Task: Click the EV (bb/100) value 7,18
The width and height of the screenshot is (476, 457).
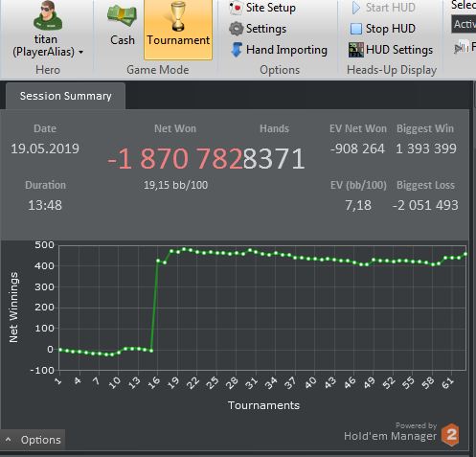Action: (358, 205)
